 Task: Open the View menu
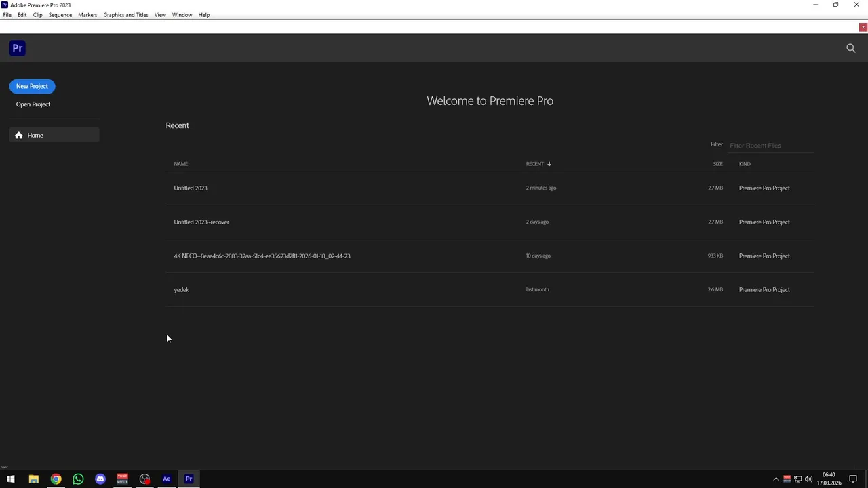pyautogui.click(x=160, y=15)
